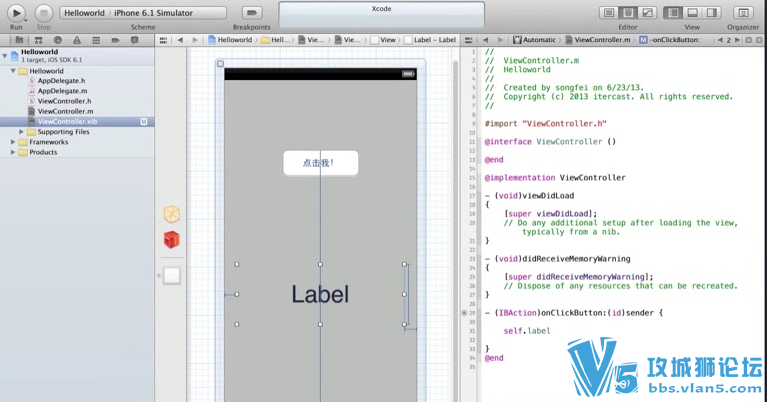The width and height of the screenshot is (767, 402).
Task: Click the Stop button
Action: (44, 13)
